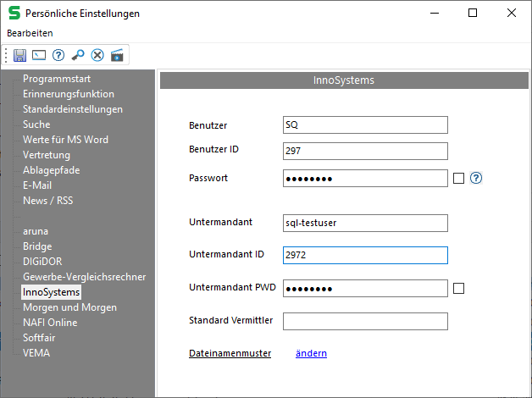Focus the Untermandant field containing sql-testuser
Viewport: 532px width, 398px height.
pos(364,224)
